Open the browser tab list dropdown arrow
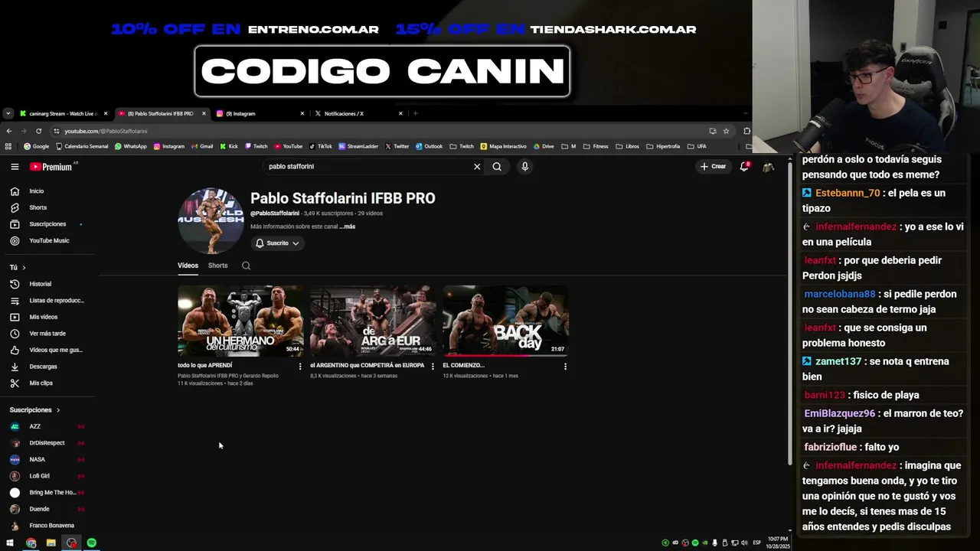 (8, 113)
